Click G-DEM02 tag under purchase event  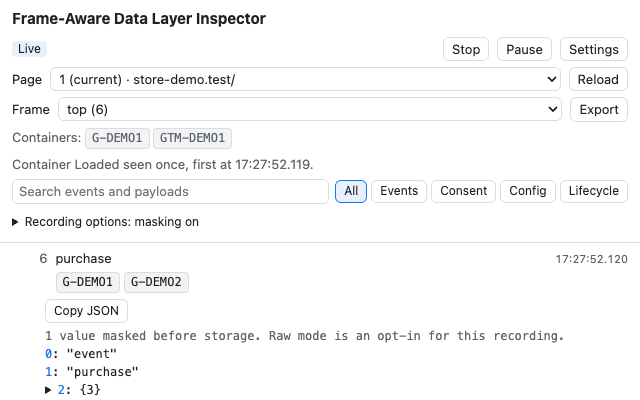coord(156,282)
